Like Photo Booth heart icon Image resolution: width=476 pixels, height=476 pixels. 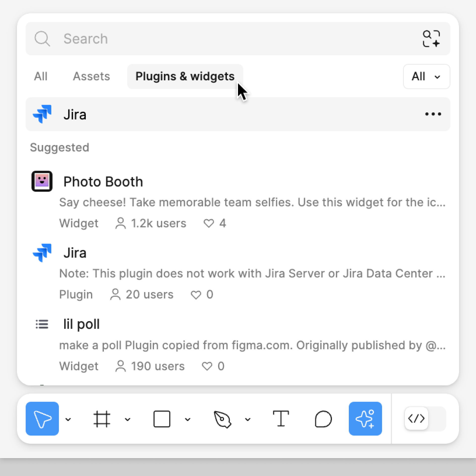(x=208, y=223)
